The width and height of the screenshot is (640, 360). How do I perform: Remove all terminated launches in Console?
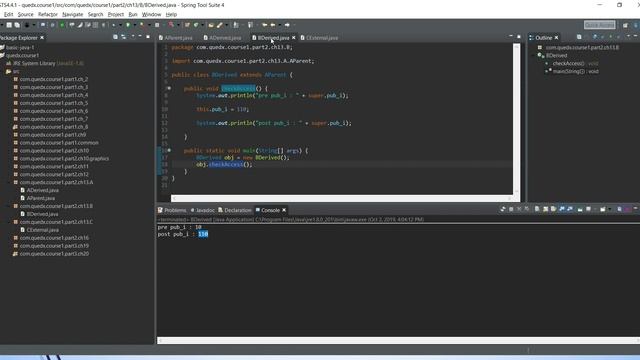(527, 209)
